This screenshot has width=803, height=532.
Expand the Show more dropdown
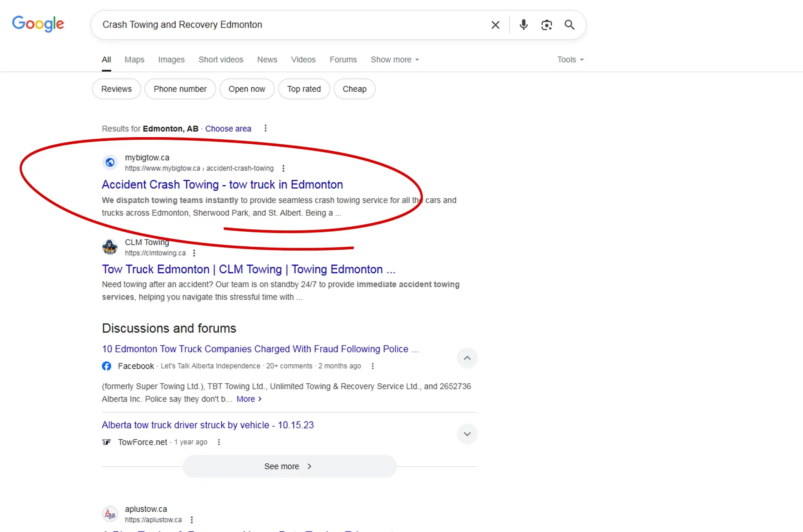coord(394,59)
